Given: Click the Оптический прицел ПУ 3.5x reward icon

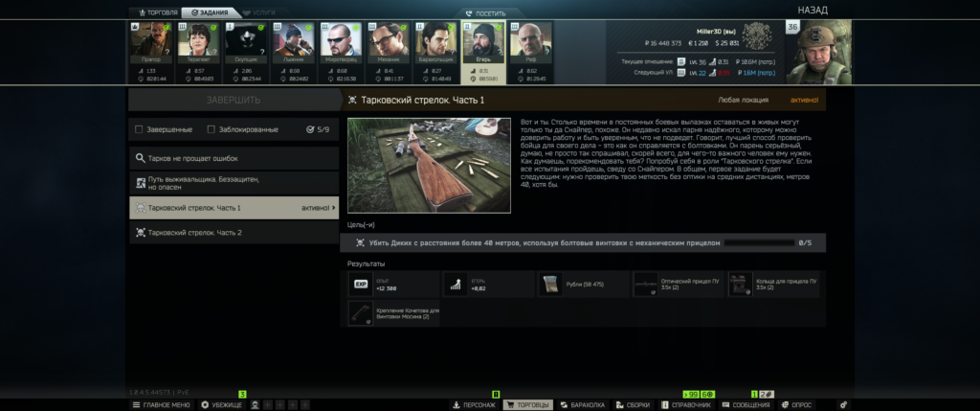Looking at the screenshot, I should pyautogui.click(x=646, y=285).
